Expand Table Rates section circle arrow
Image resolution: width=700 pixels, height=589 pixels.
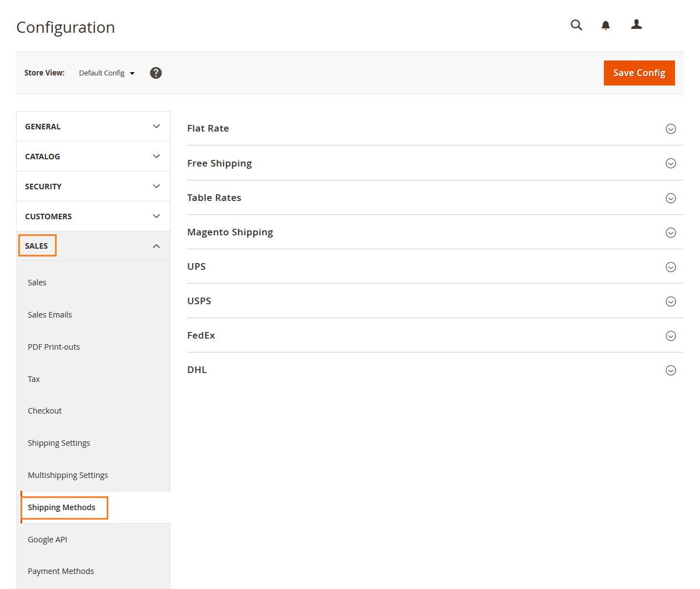pos(671,198)
